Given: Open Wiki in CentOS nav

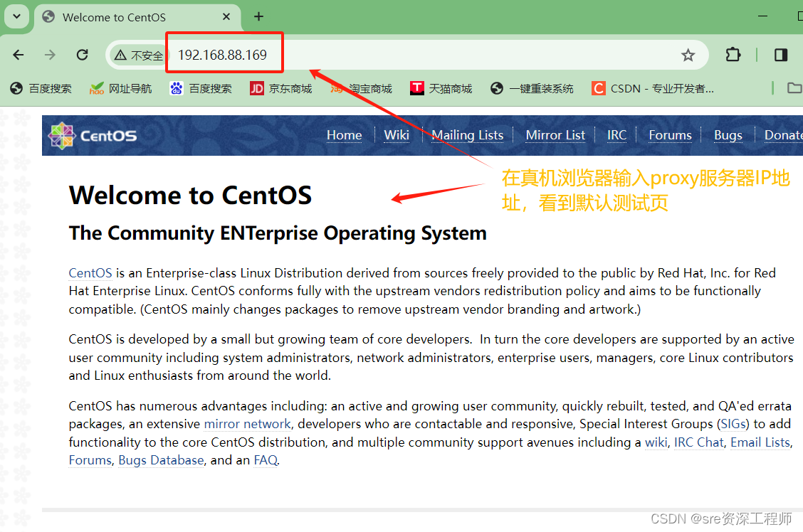Looking at the screenshot, I should click(x=397, y=135).
